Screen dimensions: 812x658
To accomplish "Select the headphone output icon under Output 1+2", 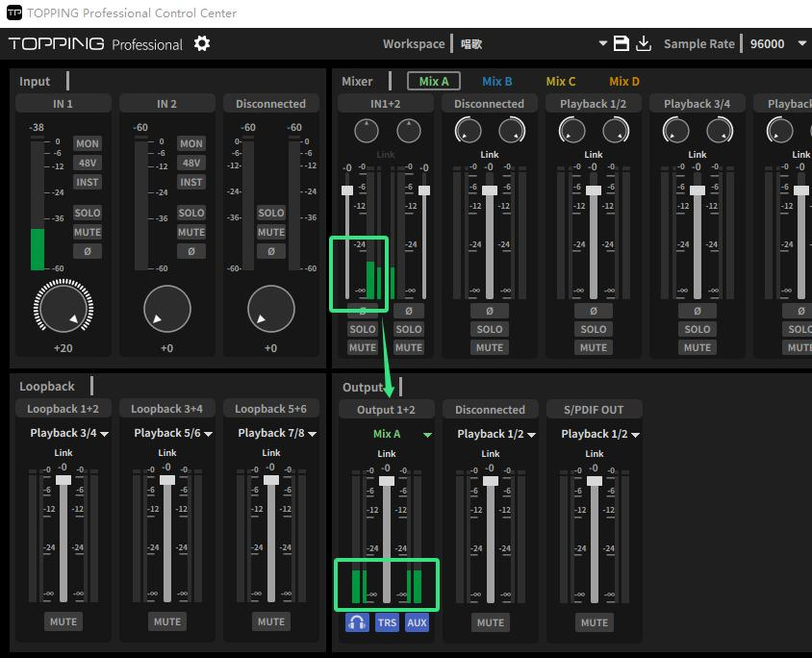I will [x=357, y=622].
